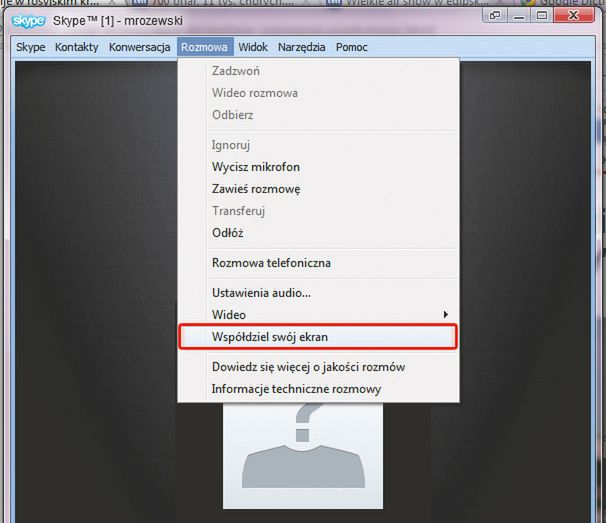Click the compact view button in the title bar
The width and height of the screenshot is (606, 523).
(x=494, y=15)
